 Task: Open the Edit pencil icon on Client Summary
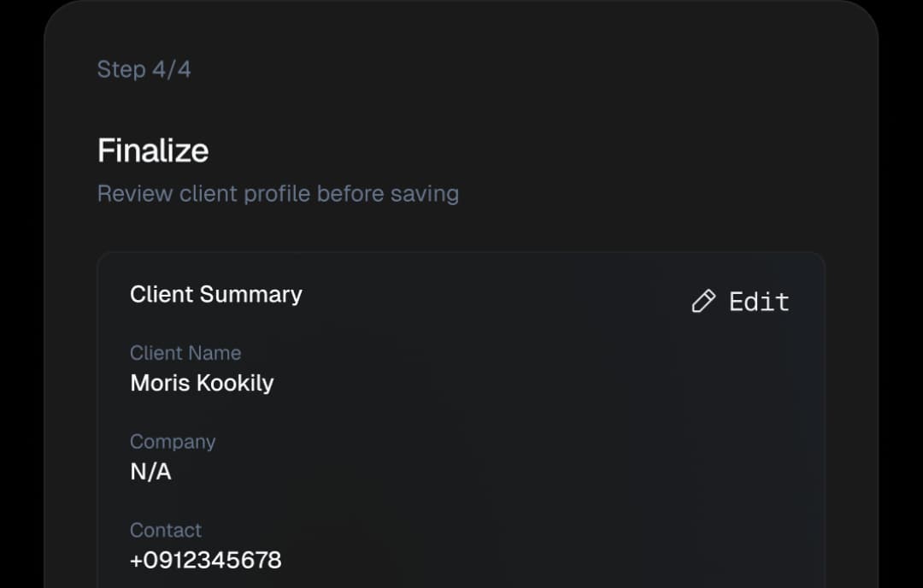(703, 301)
